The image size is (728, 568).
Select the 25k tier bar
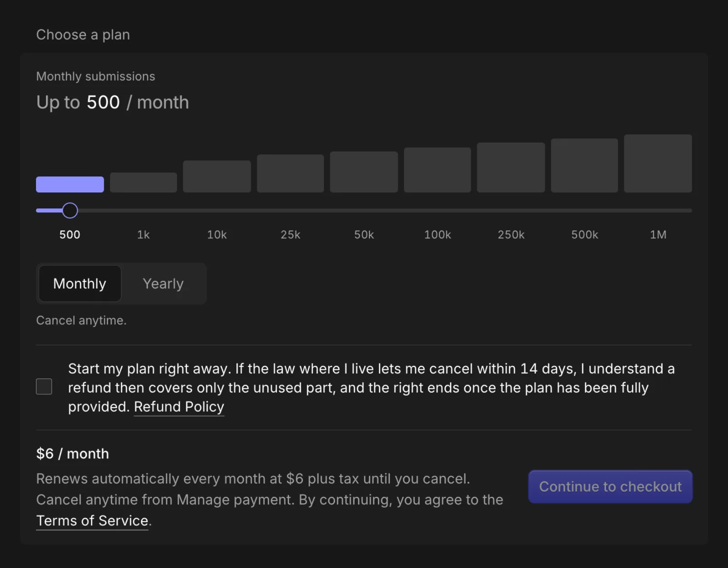(290, 173)
